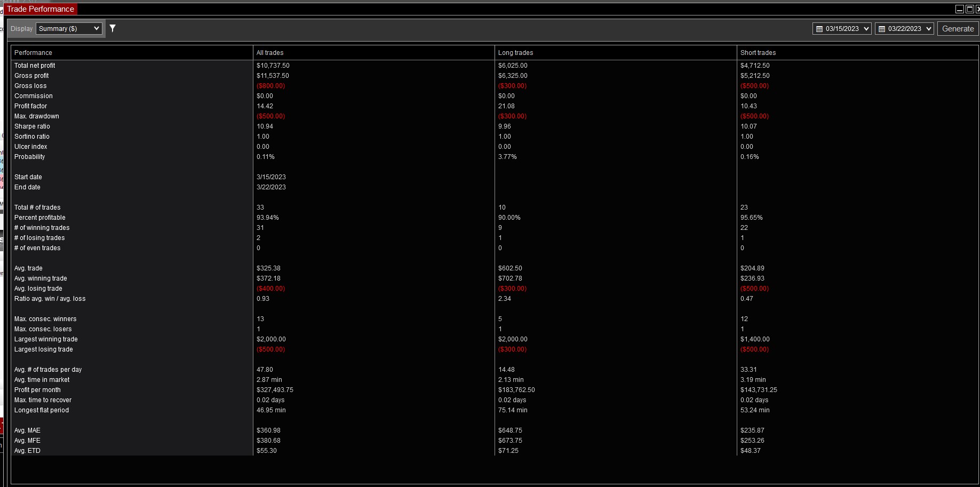This screenshot has width=980, height=487.
Task: Click the 3.77% long trades probability
Action: [507, 157]
